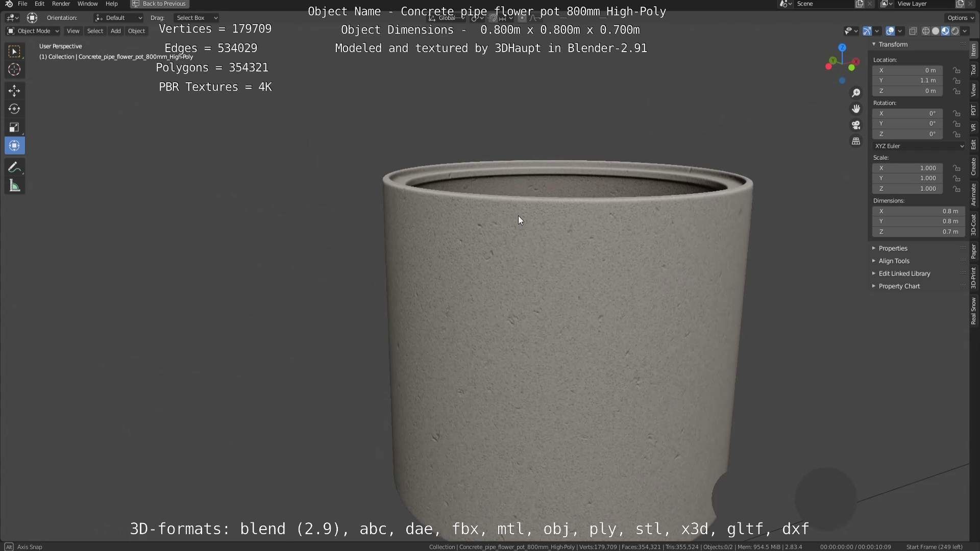
Task: Click the transform pivot point icon in header
Action: click(476, 18)
